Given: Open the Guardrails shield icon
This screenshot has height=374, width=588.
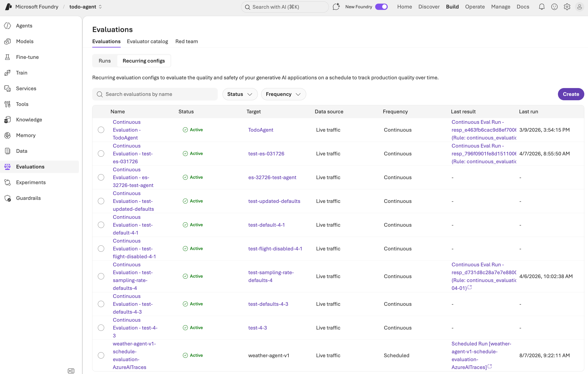Looking at the screenshot, I should [x=8, y=198].
